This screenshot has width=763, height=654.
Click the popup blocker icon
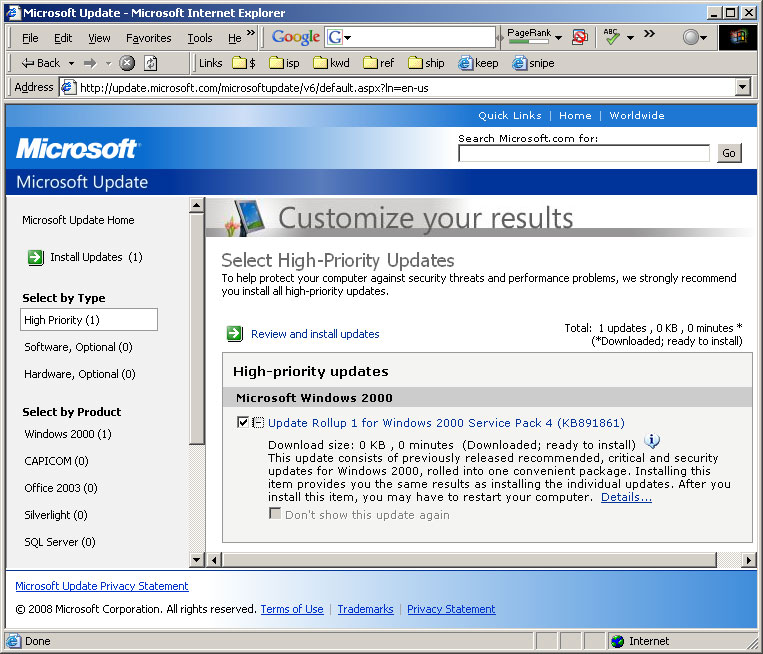coord(580,37)
